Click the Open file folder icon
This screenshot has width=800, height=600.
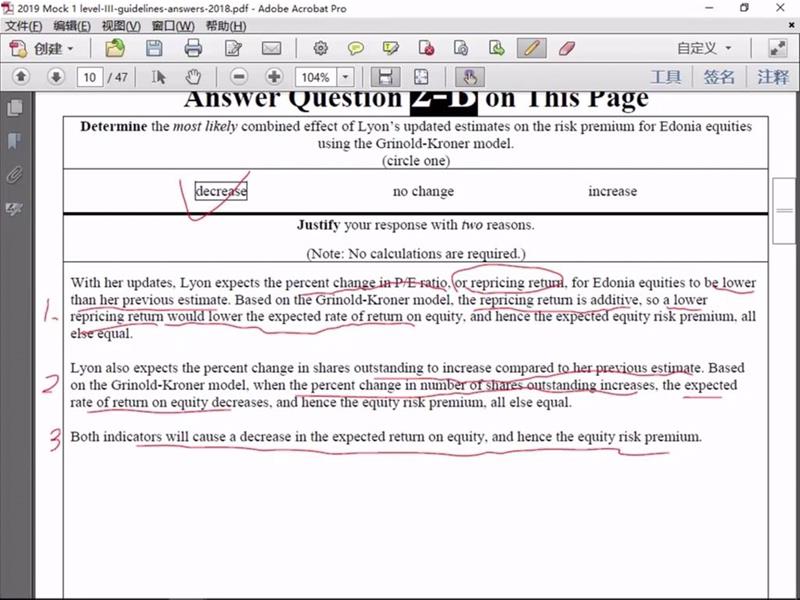click(x=115, y=48)
